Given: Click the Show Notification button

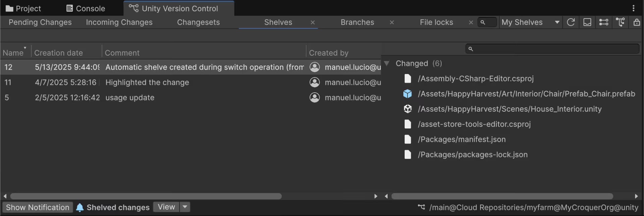Looking at the screenshot, I should click(x=38, y=208).
